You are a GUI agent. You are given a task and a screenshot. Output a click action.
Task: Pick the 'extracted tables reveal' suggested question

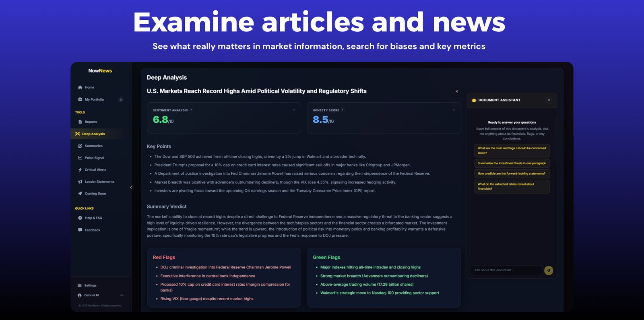[x=512, y=186]
